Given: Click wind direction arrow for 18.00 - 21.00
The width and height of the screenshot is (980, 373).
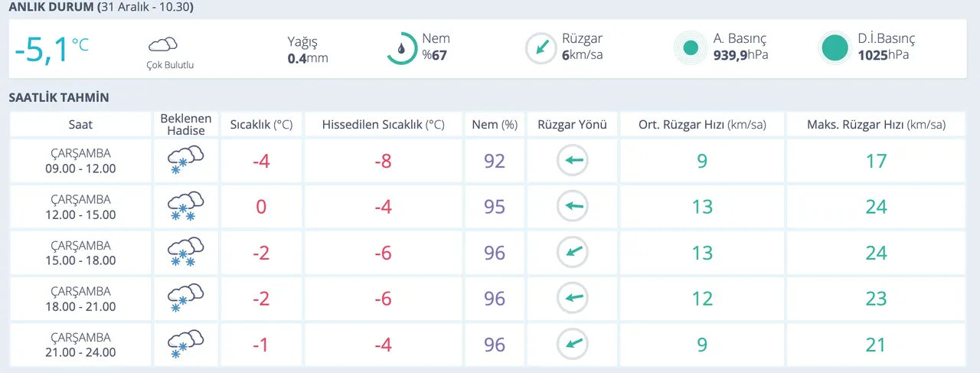Looking at the screenshot, I should (x=572, y=299).
